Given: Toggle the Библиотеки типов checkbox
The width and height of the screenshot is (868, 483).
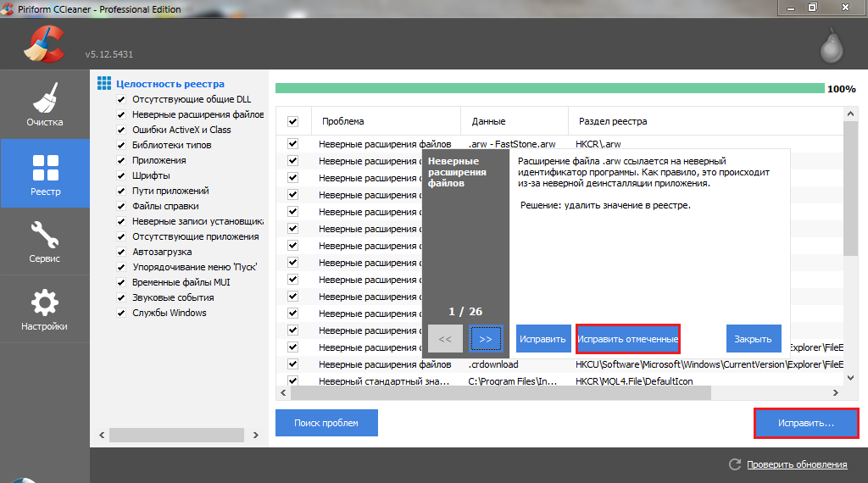Looking at the screenshot, I should click(121, 145).
